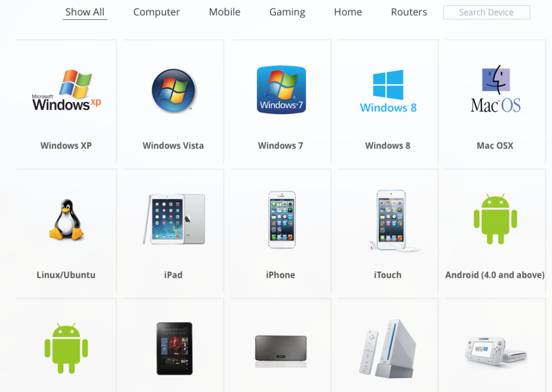Screen dimensions: 552x392
Task: Switch to the Mobile tab
Action: 225,12
